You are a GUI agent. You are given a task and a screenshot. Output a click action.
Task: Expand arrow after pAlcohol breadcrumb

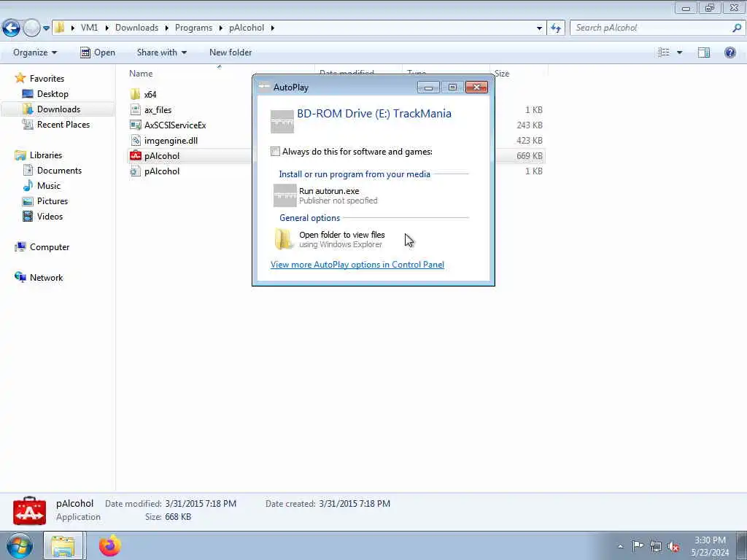click(273, 28)
